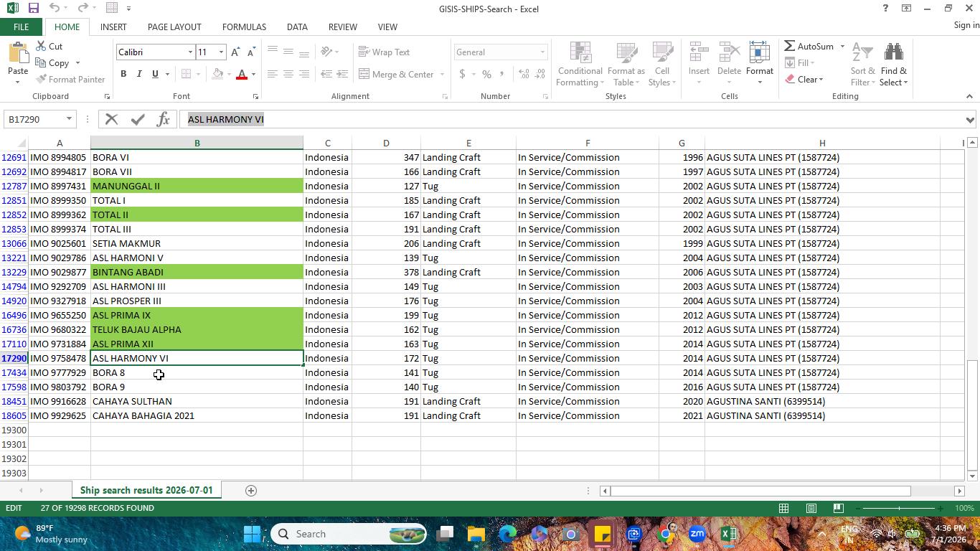Image resolution: width=980 pixels, height=551 pixels.
Task: Select cell containing TELUK BAJAU ALPHA
Action: [x=197, y=329]
